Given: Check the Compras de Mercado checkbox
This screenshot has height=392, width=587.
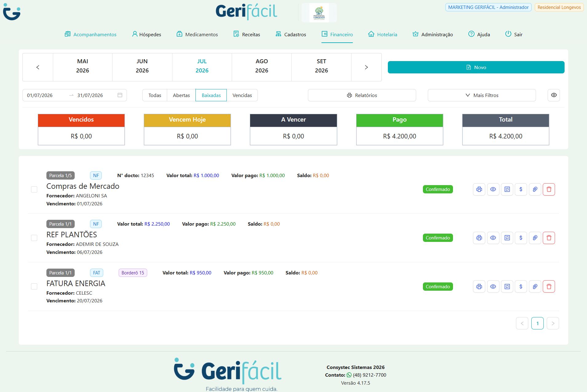Looking at the screenshot, I should pos(34,189).
